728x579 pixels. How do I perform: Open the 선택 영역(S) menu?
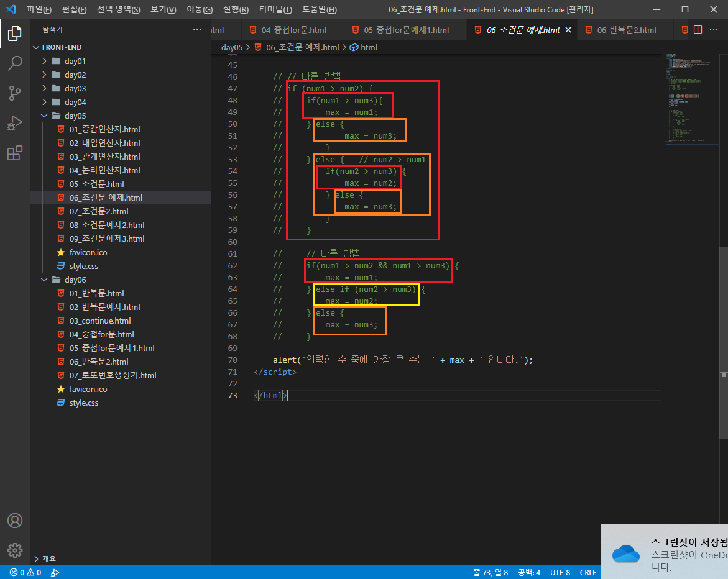tap(118, 9)
